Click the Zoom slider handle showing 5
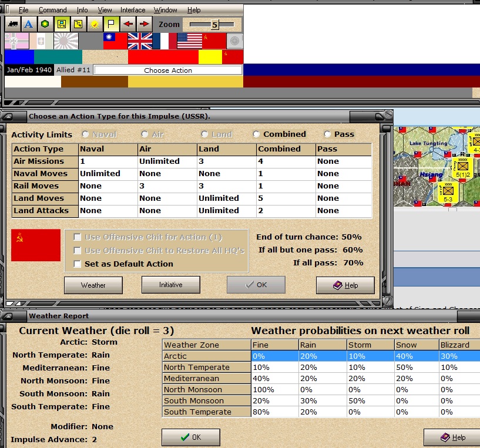Screen dimensions: 480x448 tap(215, 25)
